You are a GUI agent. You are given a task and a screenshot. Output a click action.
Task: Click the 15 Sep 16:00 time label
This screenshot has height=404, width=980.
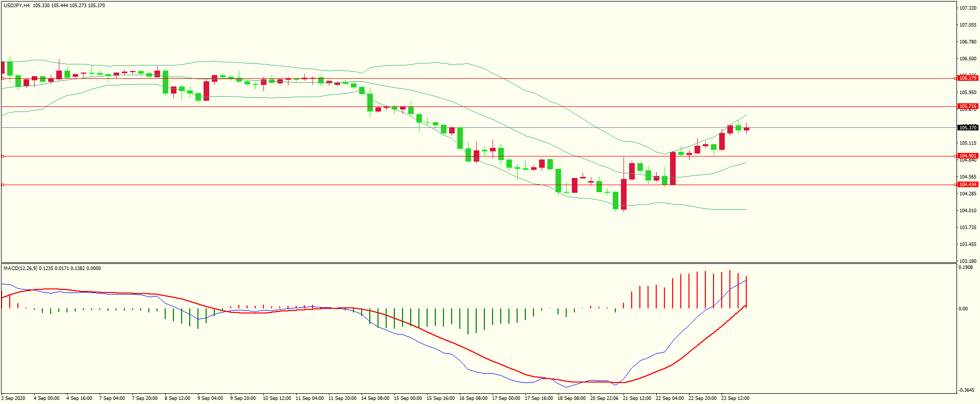click(440, 398)
